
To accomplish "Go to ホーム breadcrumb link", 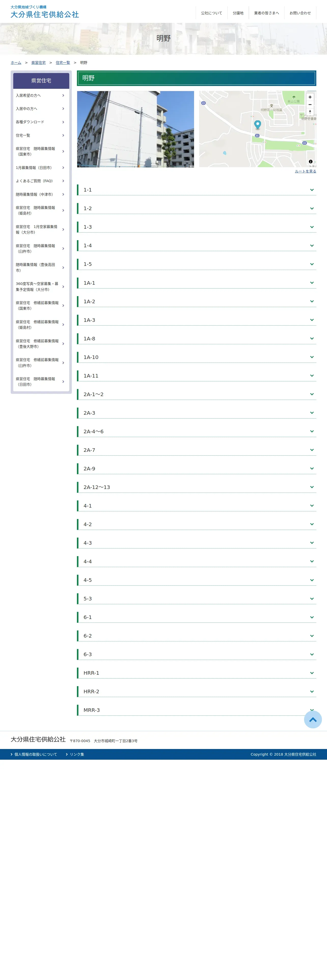I will pyautogui.click(x=16, y=63).
